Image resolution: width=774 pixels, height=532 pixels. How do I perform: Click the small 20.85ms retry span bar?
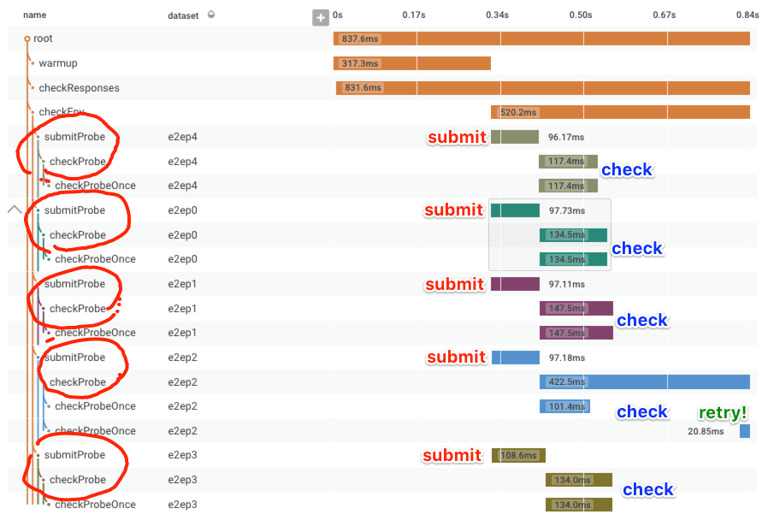(x=746, y=431)
